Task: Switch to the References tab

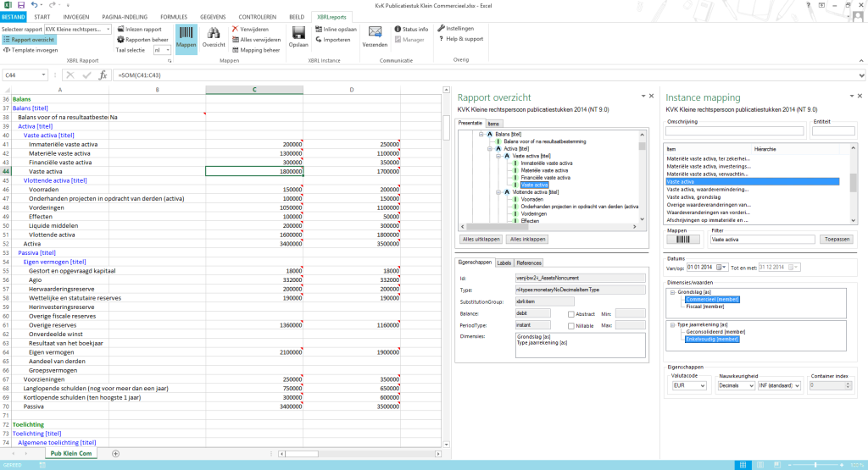Action: click(529, 263)
